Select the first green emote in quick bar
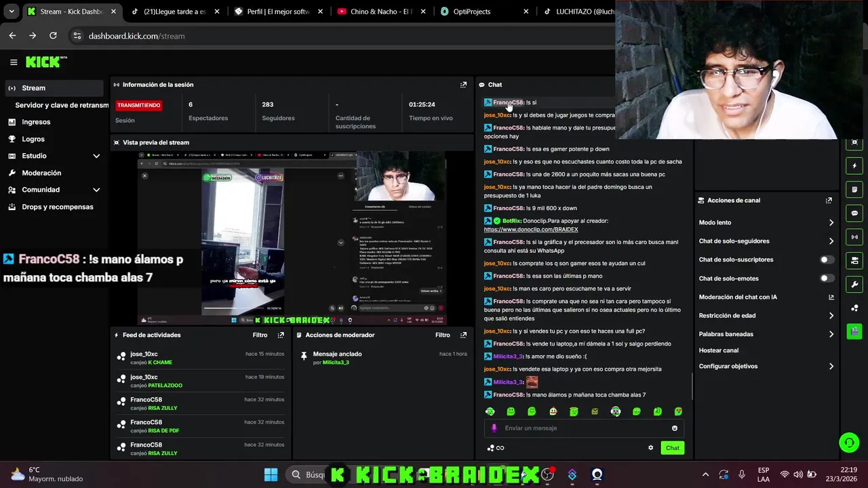The width and height of the screenshot is (868, 488). tap(490, 411)
